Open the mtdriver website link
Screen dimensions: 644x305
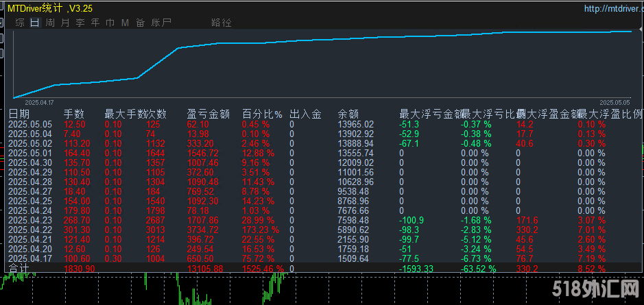coord(612,8)
